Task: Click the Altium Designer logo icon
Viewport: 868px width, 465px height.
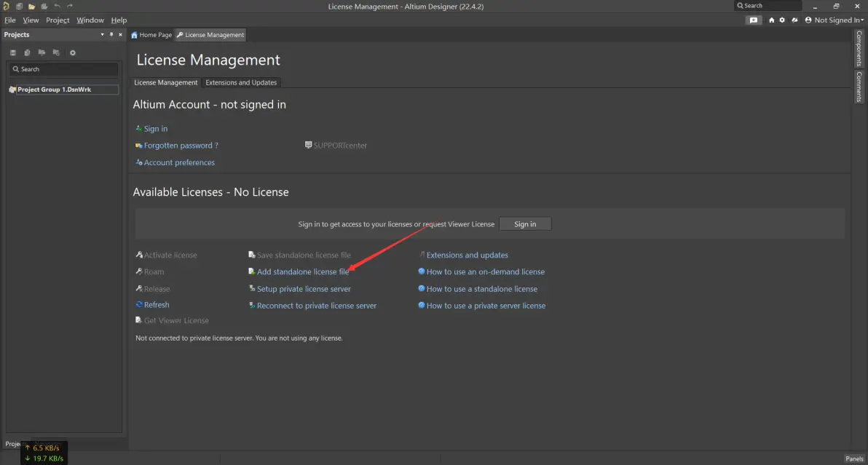Action: coord(6,6)
